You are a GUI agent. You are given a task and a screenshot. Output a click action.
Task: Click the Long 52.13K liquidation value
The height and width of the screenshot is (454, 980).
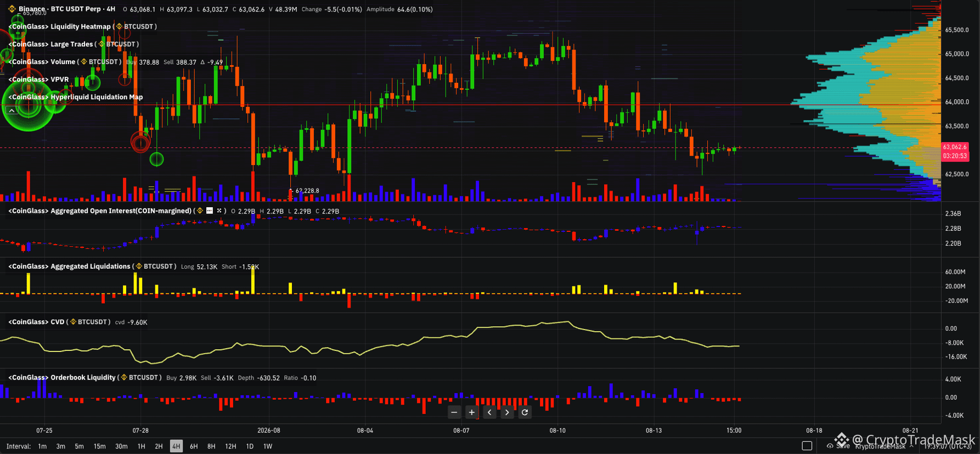199,267
